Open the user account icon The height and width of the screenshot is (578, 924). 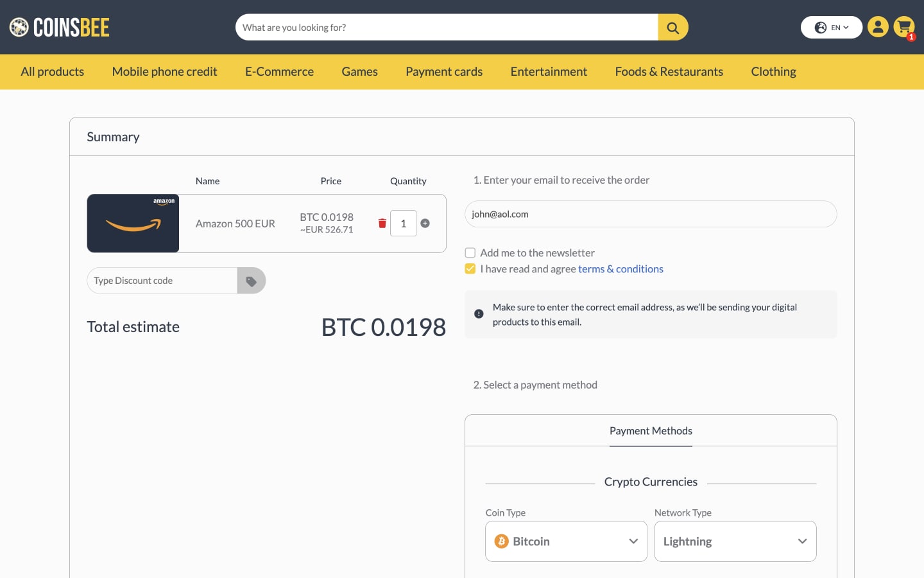coord(877,27)
